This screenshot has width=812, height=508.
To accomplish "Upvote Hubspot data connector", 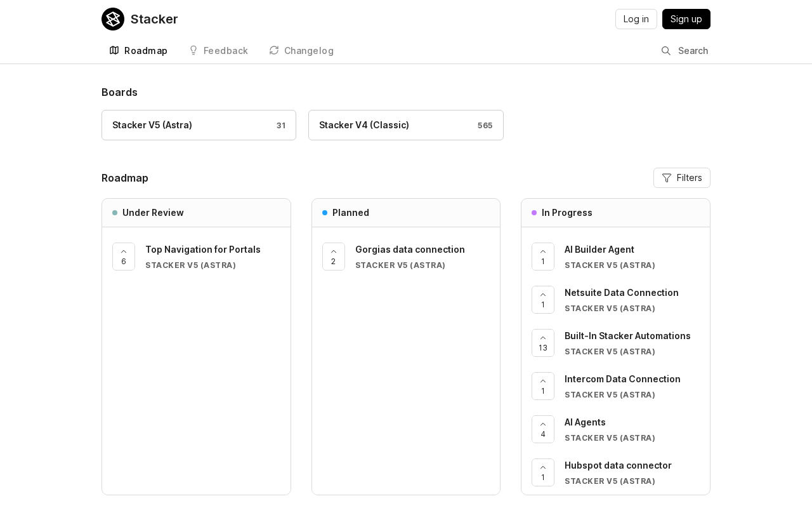I will coord(543,472).
